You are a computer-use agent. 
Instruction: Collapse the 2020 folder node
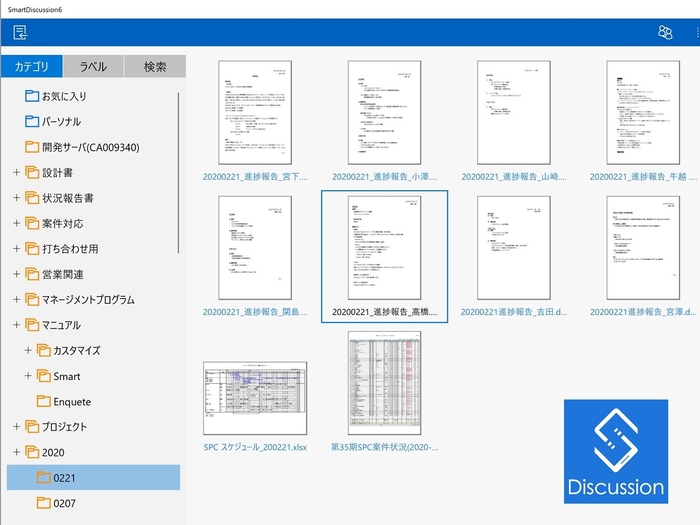[x=16, y=452]
